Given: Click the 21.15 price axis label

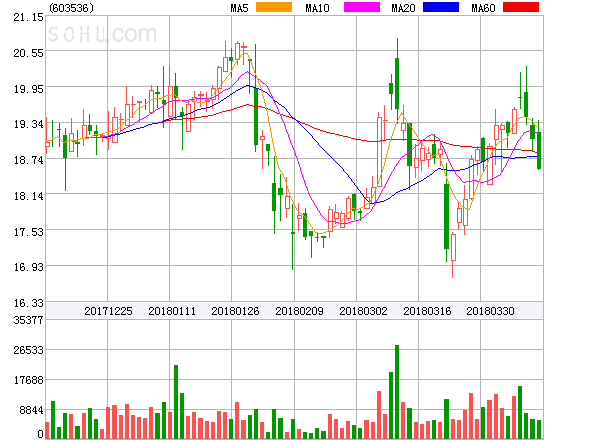Looking at the screenshot, I should pyautogui.click(x=28, y=17).
